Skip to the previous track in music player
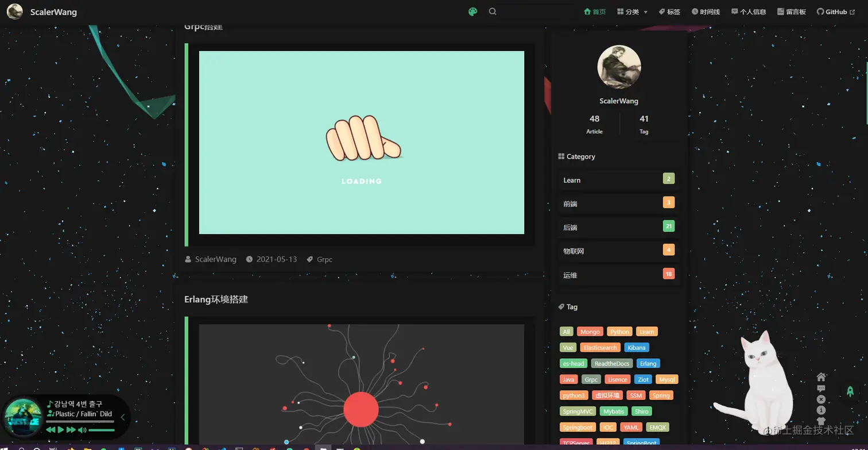The height and width of the screenshot is (450, 868). pyautogui.click(x=51, y=430)
